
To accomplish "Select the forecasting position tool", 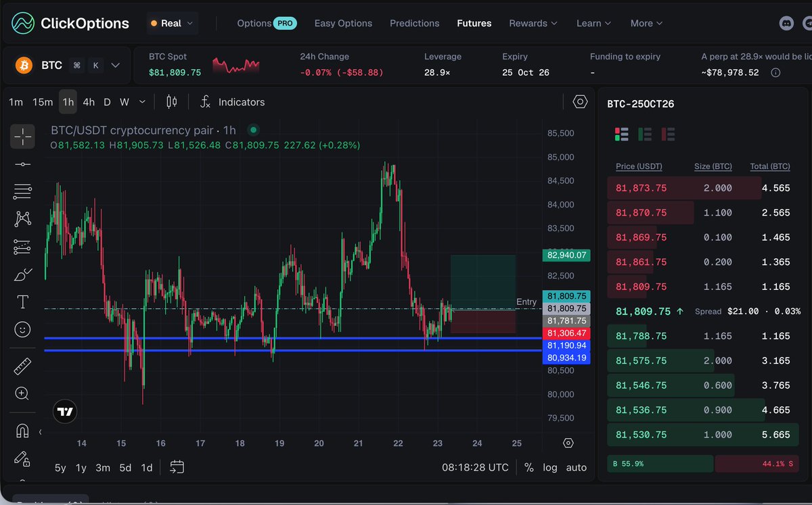I will (x=22, y=247).
